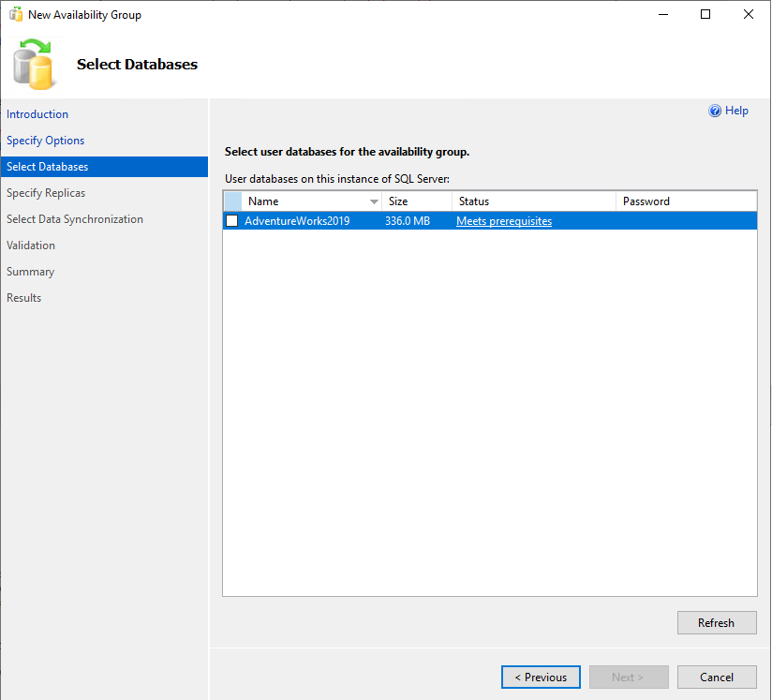Click the Meets prerequisites status link

[x=504, y=221]
